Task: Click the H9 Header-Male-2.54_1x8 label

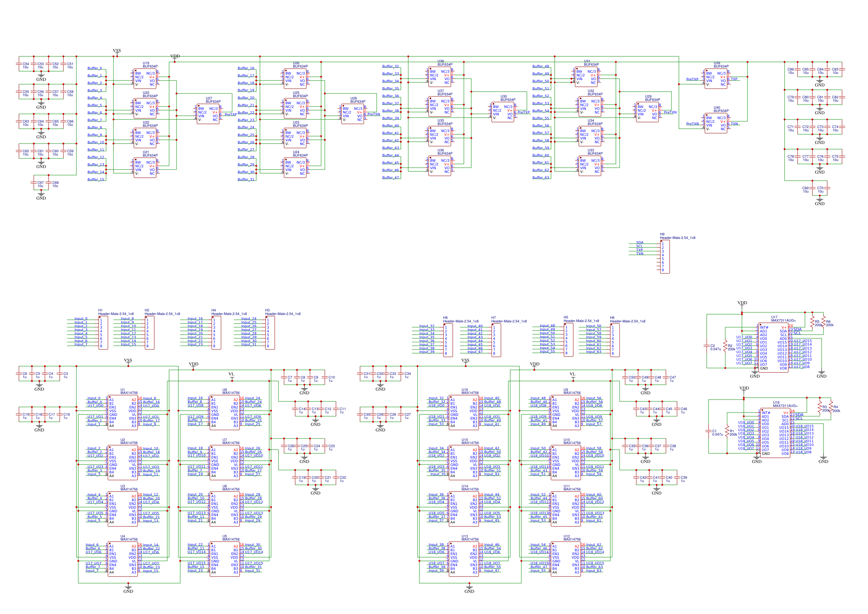Action: tap(677, 236)
